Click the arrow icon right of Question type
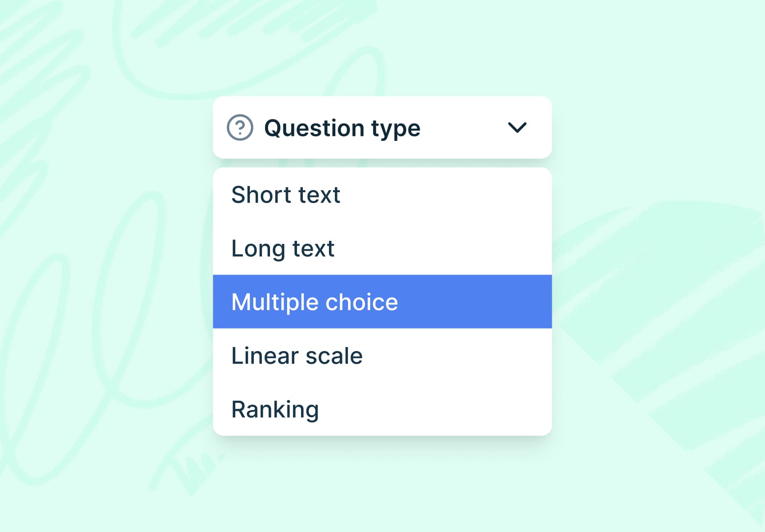 (x=517, y=128)
